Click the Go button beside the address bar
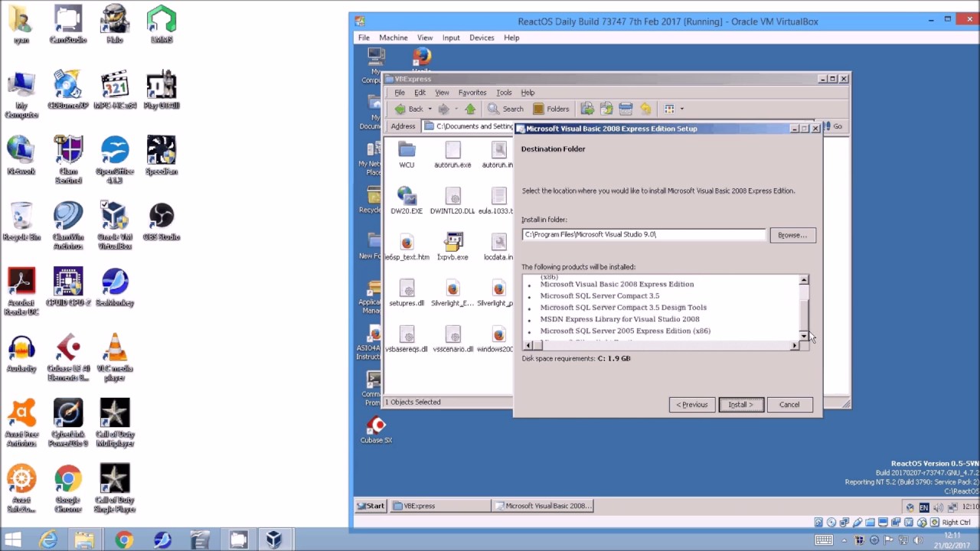 [835, 126]
